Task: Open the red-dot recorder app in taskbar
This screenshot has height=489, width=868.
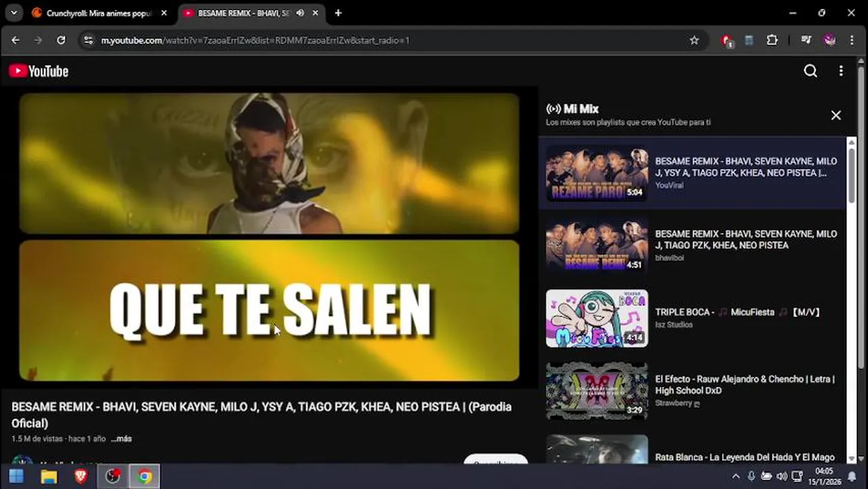Action: click(113, 476)
